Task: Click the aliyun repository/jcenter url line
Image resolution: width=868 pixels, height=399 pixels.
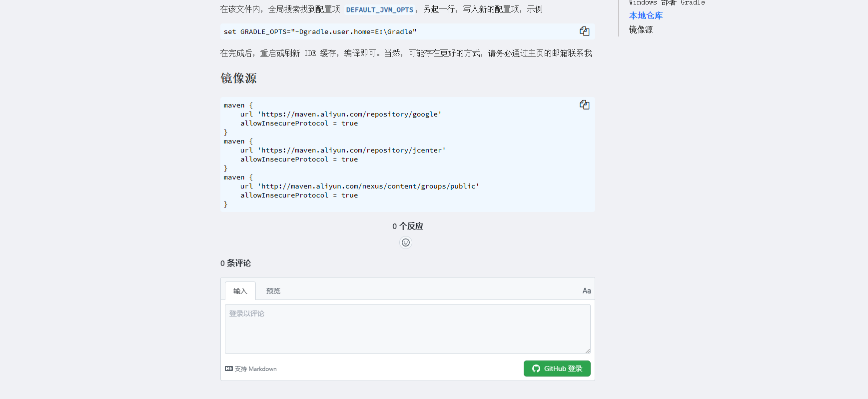Action: pyautogui.click(x=343, y=150)
